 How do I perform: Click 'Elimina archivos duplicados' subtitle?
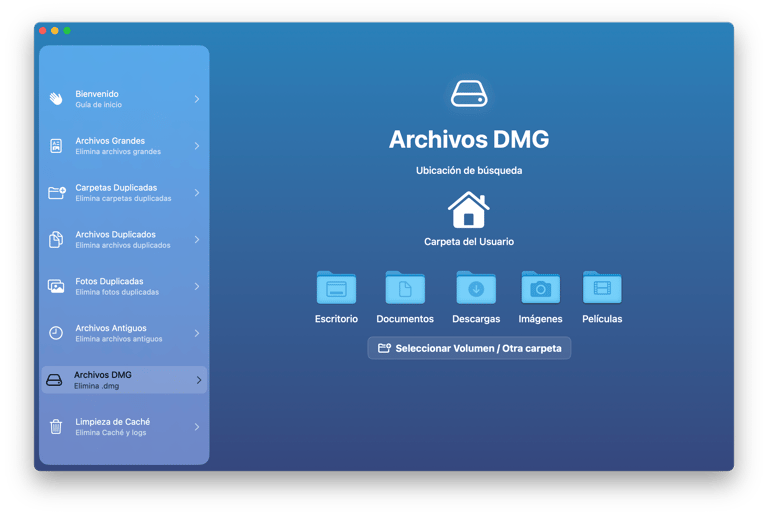(x=123, y=245)
